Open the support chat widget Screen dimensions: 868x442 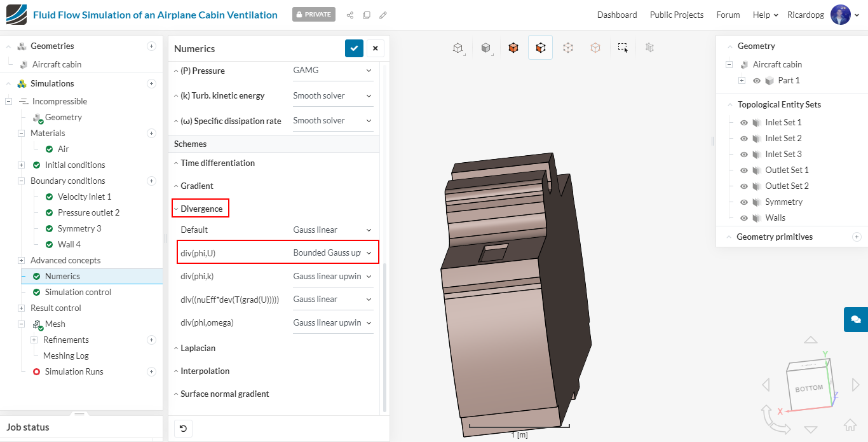click(x=856, y=319)
